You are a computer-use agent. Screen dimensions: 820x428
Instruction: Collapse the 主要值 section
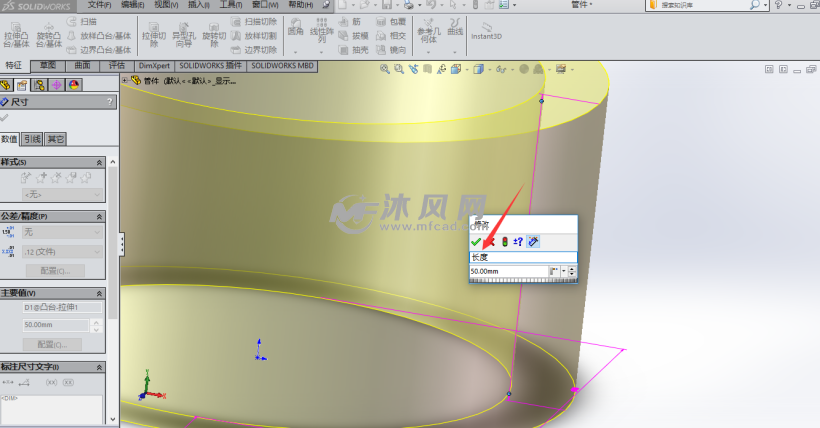coord(99,294)
